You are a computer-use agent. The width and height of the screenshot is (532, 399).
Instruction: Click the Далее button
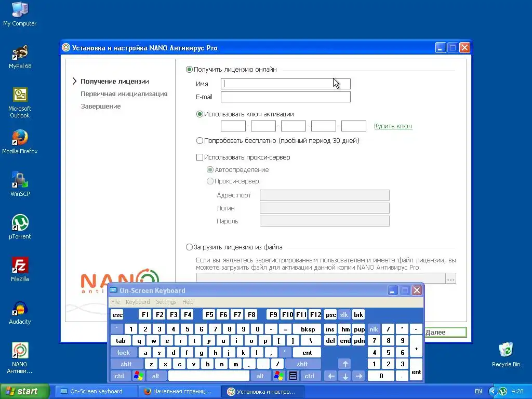click(x=445, y=332)
